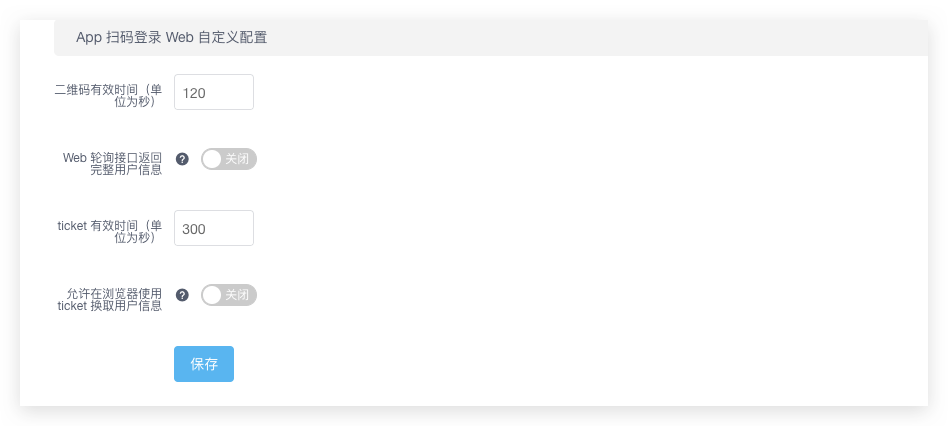
Task: Enable the Web 轮询接口返回完整用户信息 switch
Action: pyautogui.click(x=229, y=159)
